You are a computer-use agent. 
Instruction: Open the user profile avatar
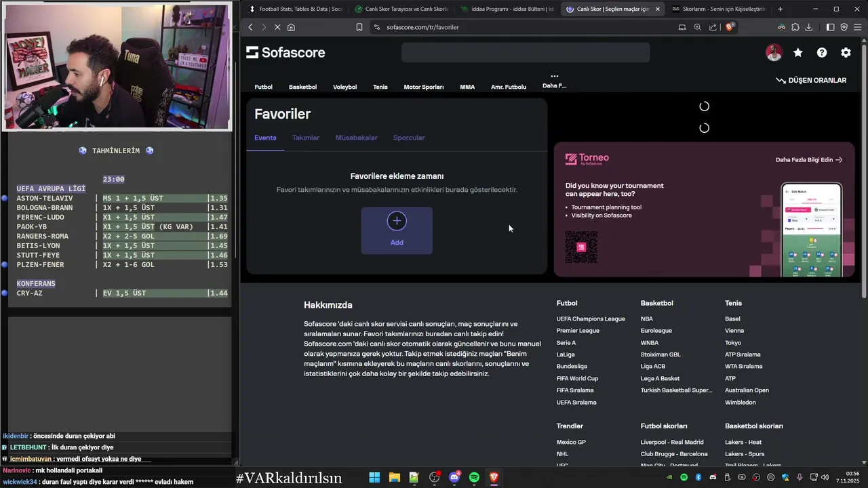[774, 52]
